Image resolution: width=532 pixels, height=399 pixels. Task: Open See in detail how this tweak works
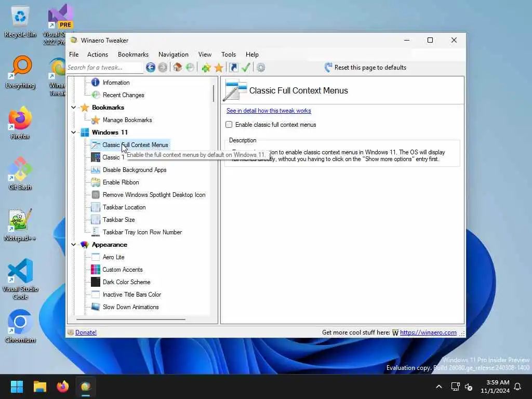pyautogui.click(x=269, y=111)
